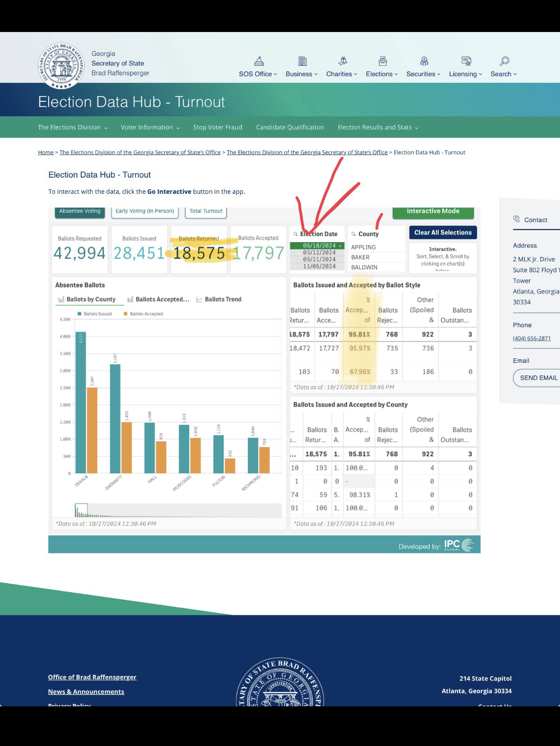Viewport: 560px width, 746px height.
Task: Click the Licensing certificate icon
Action: coord(466,61)
